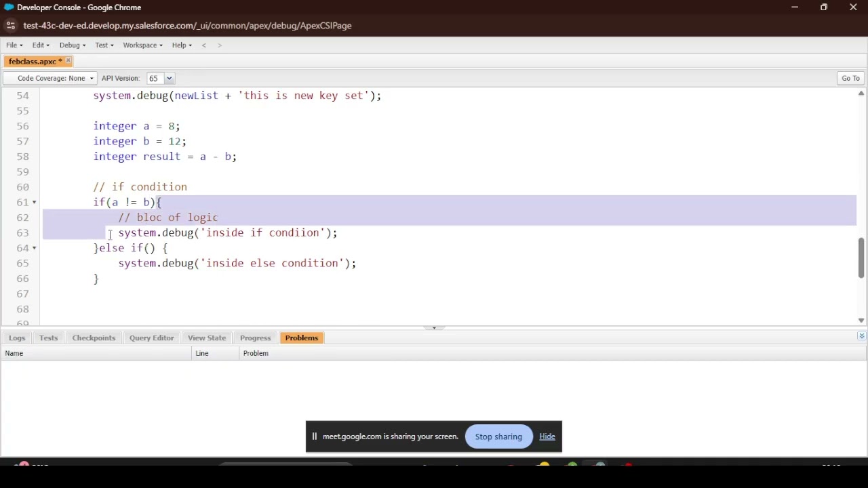
Task: Switch to the Progress tab
Action: click(255, 338)
